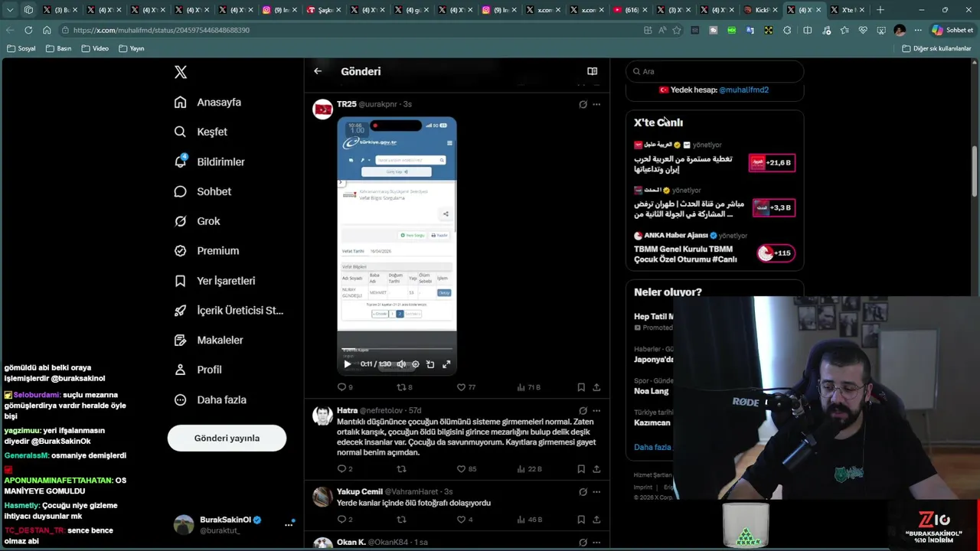Reload page with browser refresh button

28,30
